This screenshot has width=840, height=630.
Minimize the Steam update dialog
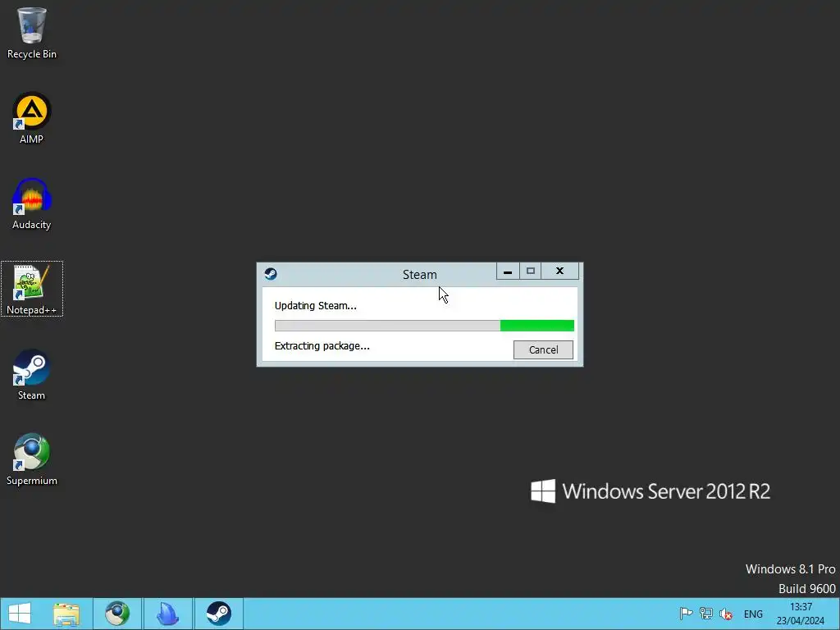click(x=508, y=271)
